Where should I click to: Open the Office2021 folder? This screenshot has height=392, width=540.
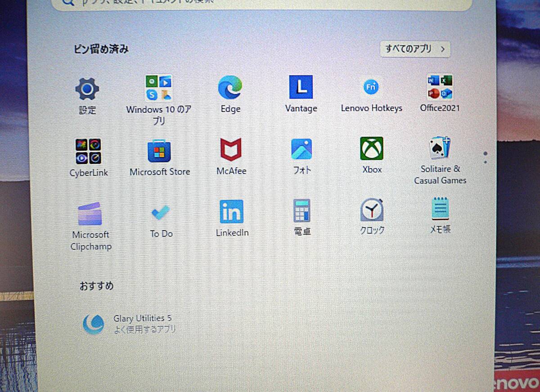coord(440,94)
